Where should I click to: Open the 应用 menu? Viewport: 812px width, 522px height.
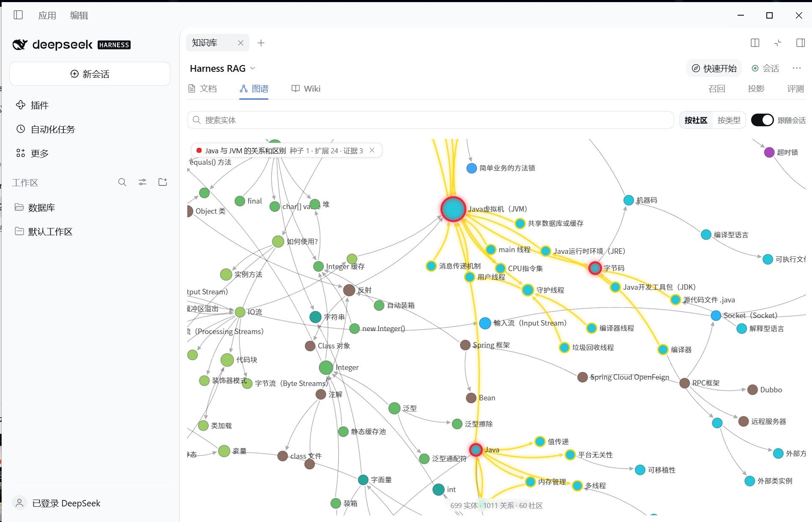(x=47, y=16)
